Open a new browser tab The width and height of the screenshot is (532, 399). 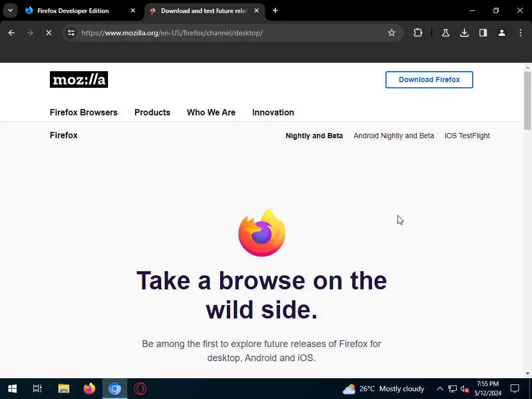point(275,10)
